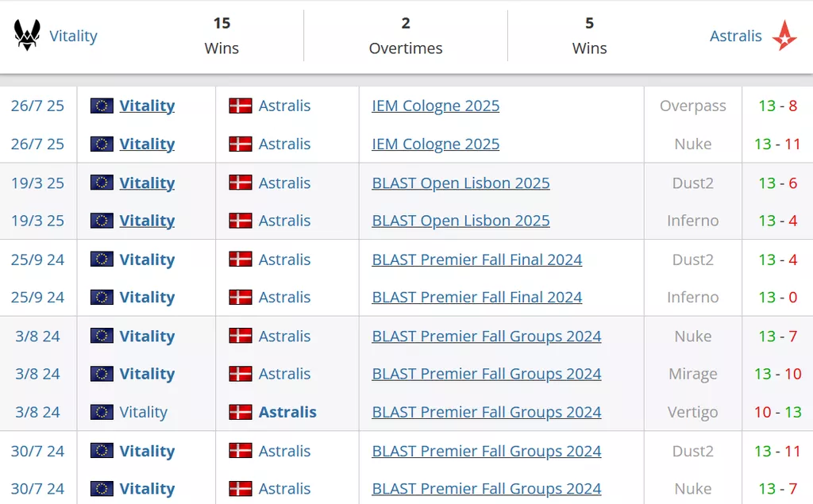Click EU flag in the 13 - 0 Inferno row
Screen dimensions: 813x504
pyautogui.click(x=102, y=297)
